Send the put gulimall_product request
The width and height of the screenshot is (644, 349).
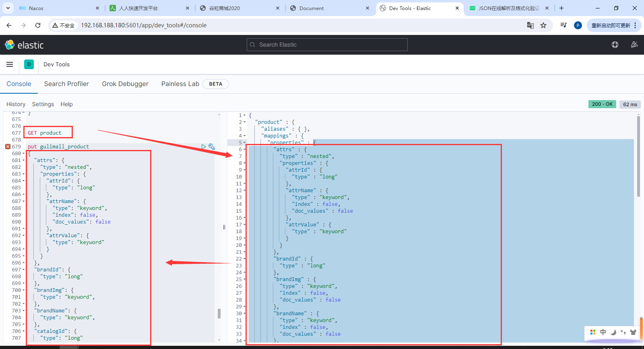pos(203,147)
